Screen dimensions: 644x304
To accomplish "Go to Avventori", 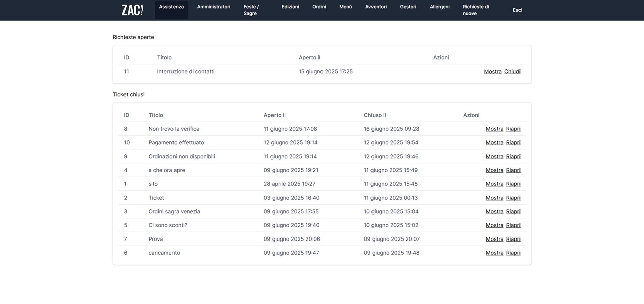I will (376, 7).
